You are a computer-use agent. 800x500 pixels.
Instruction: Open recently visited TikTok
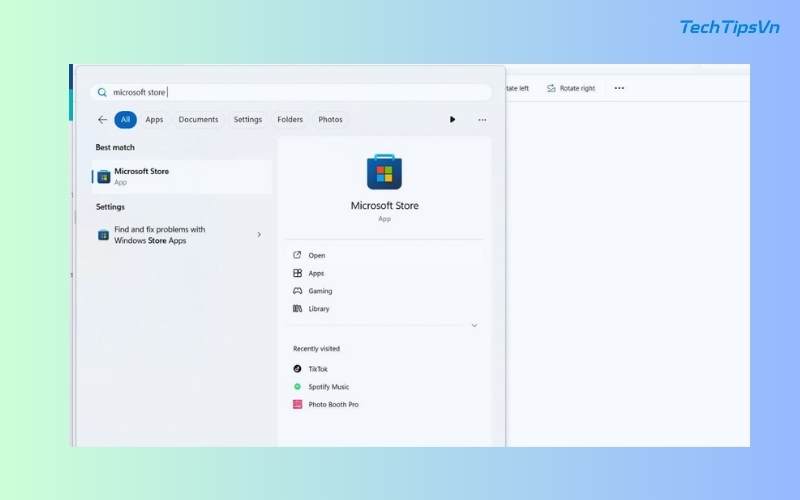point(318,369)
